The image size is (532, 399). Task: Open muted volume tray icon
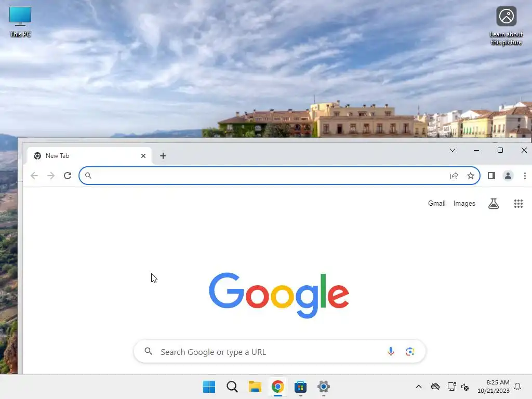click(x=465, y=387)
